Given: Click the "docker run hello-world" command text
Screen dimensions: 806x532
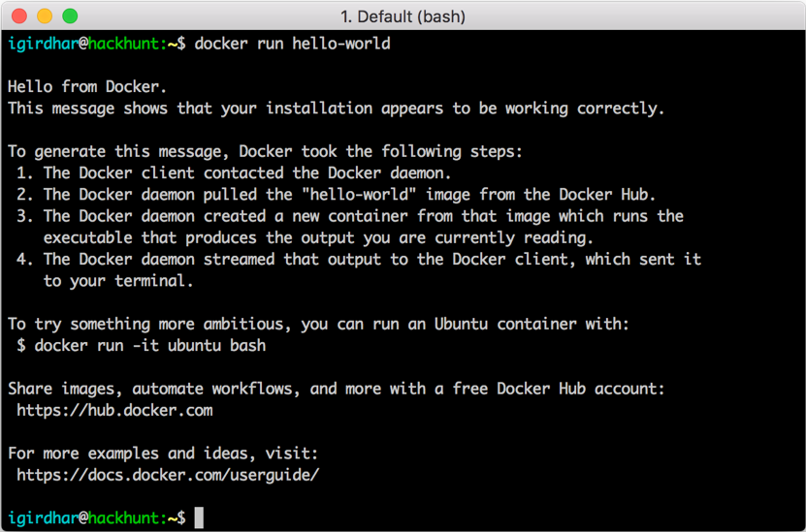Looking at the screenshot, I should pyautogui.click(x=293, y=44).
